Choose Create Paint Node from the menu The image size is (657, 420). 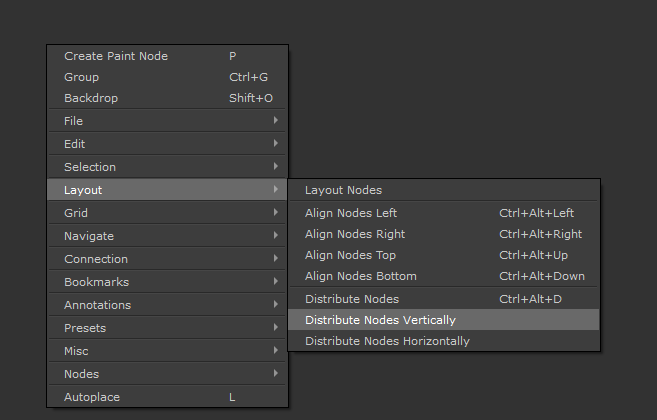[x=116, y=56]
